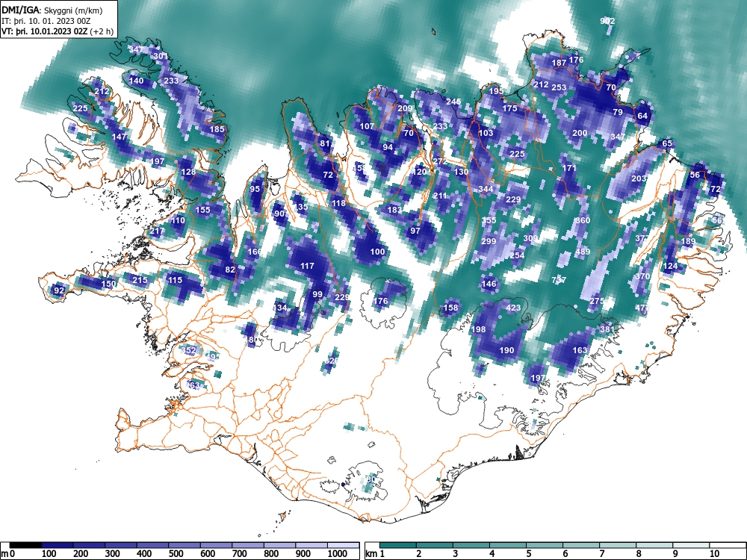This screenshot has height=560, width=747.
Task: Click visibility value 198 on the map
Action: pyautogui.click(x=478, y=329)
